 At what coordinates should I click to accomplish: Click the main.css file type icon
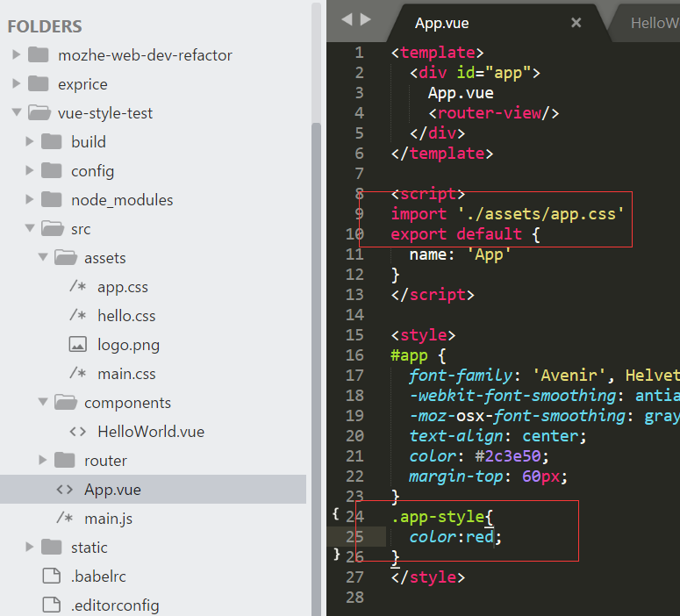coord(78,373)
